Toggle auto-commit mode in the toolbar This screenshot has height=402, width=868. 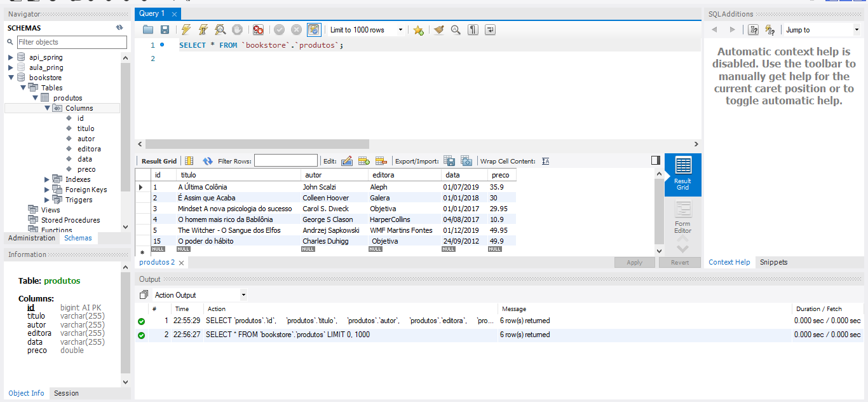tap(314, 29)
